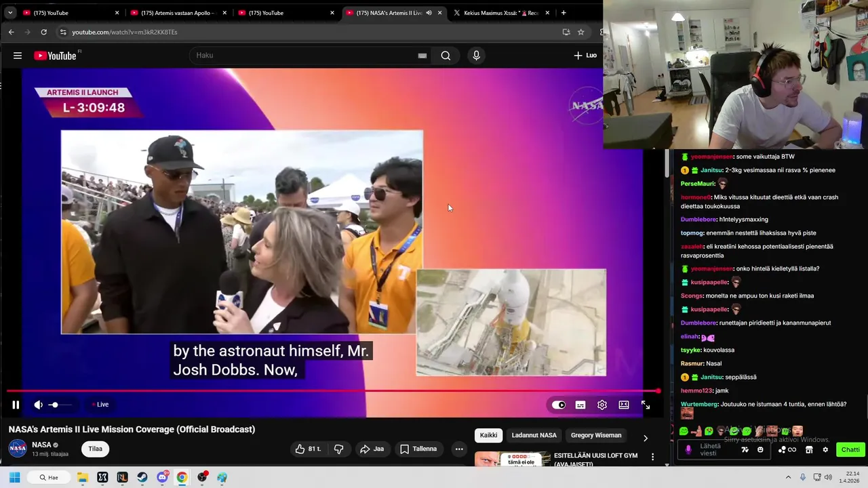Open Steam from taskbar
Image resolution: width=868 pixels, height=488 pixels.
(142, 477)
